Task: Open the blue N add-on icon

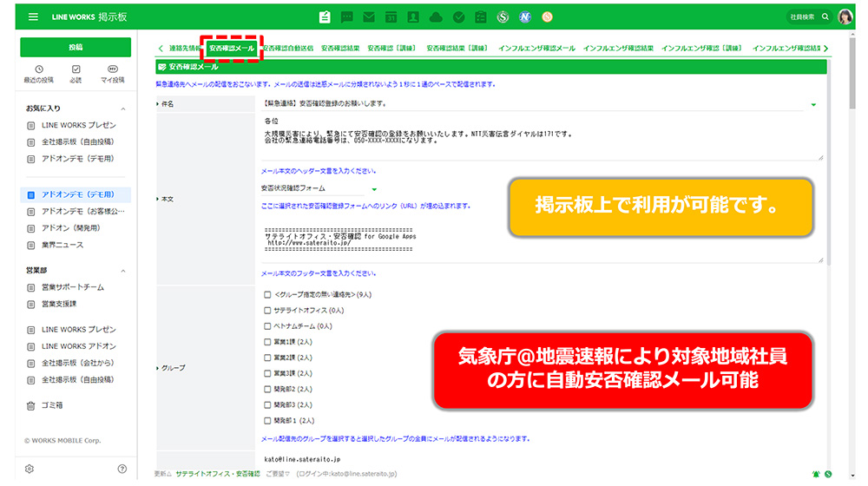Action: pyautogui.click(x=525, y=17)
